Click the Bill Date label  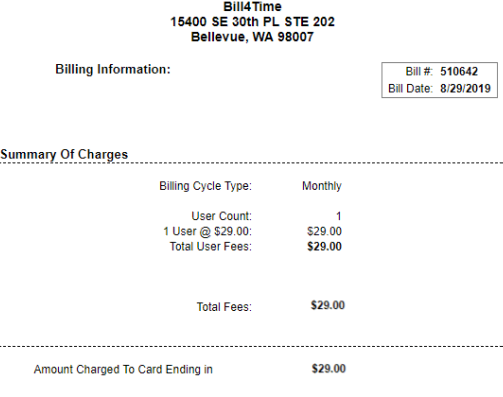[x=410, y=88]
